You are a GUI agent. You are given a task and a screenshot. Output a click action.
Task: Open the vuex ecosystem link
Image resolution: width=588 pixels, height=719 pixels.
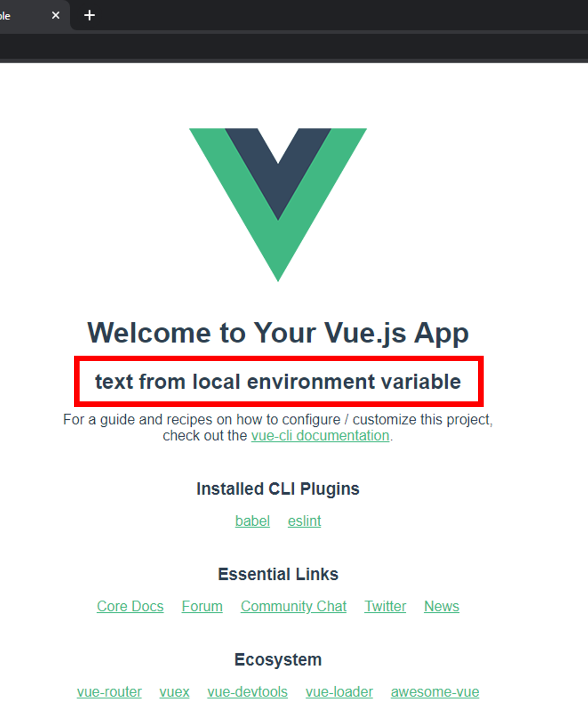tap(174, 692)
